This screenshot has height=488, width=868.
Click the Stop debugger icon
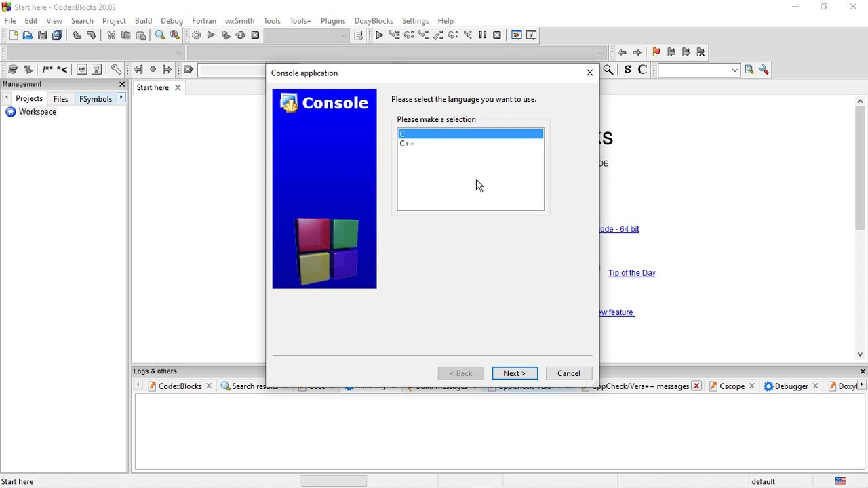point(498,35)
